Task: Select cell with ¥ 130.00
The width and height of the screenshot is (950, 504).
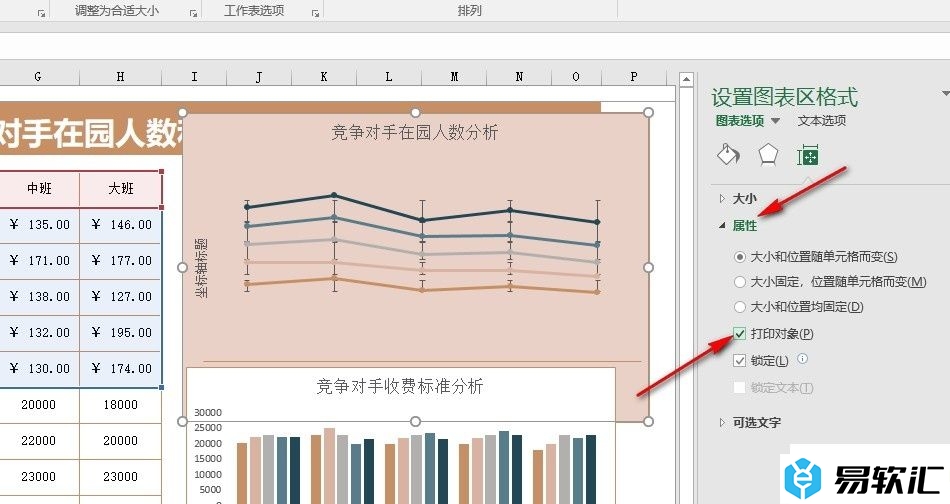Action: tap(39, 368)
